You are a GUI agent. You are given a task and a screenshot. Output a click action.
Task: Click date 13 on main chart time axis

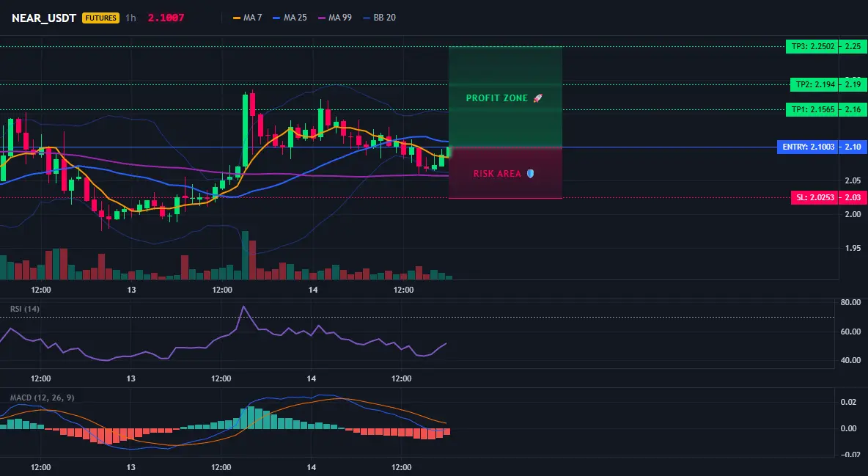(x=131, y=290)
